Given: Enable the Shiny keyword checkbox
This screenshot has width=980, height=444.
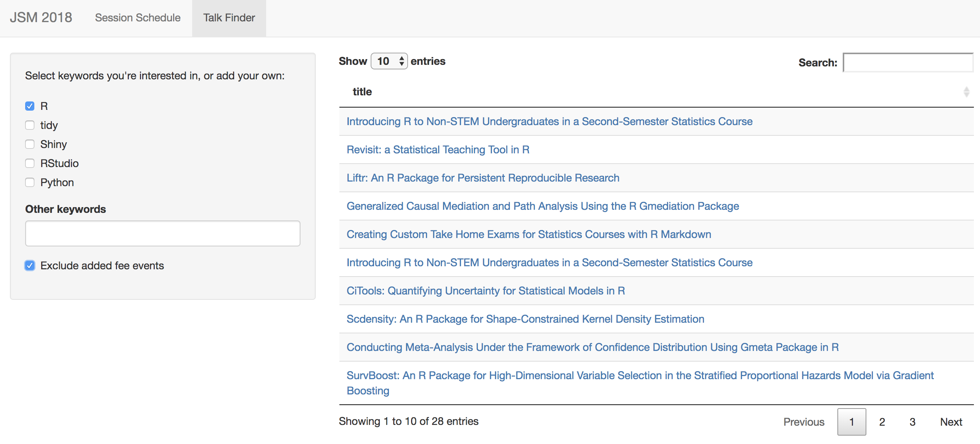Looking at the screenshot, I should [30, 144].
